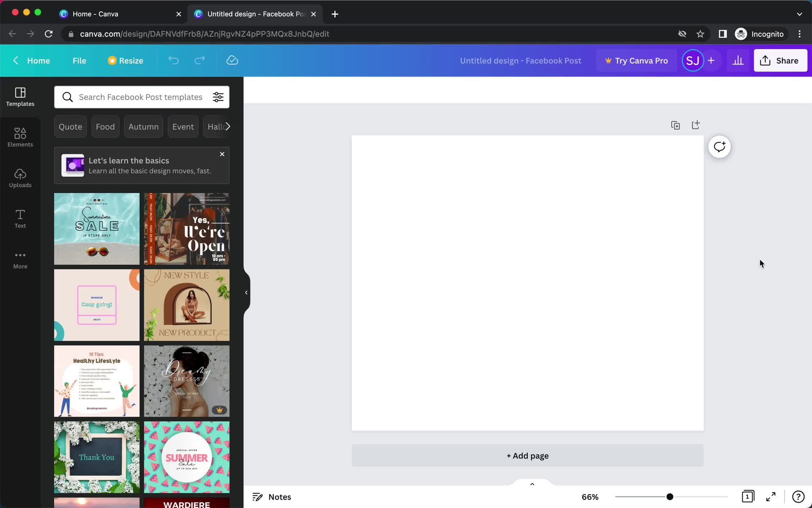This screenshot has height=508, width=812.
Task: Select the Food category chip
Action: [x=105, y=127]
